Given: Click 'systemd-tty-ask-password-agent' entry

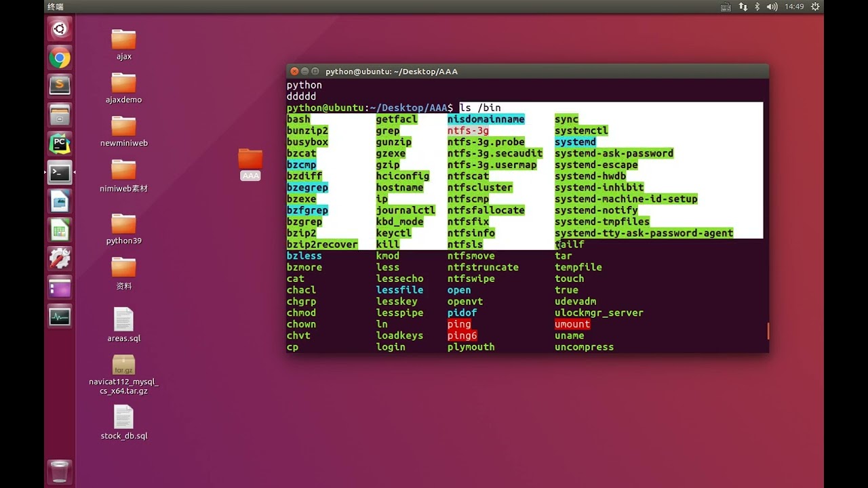Looking at the screenshot, I should tap(644, 233).
